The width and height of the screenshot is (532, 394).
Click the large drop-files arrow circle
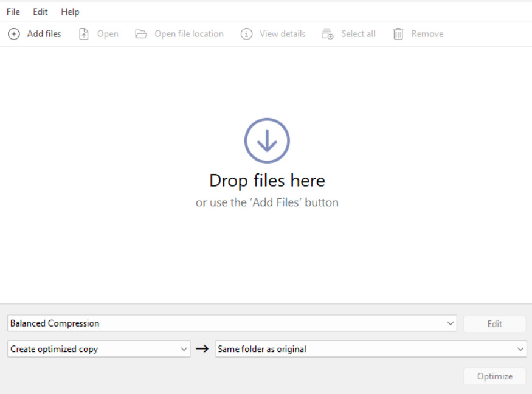point(267,140)
